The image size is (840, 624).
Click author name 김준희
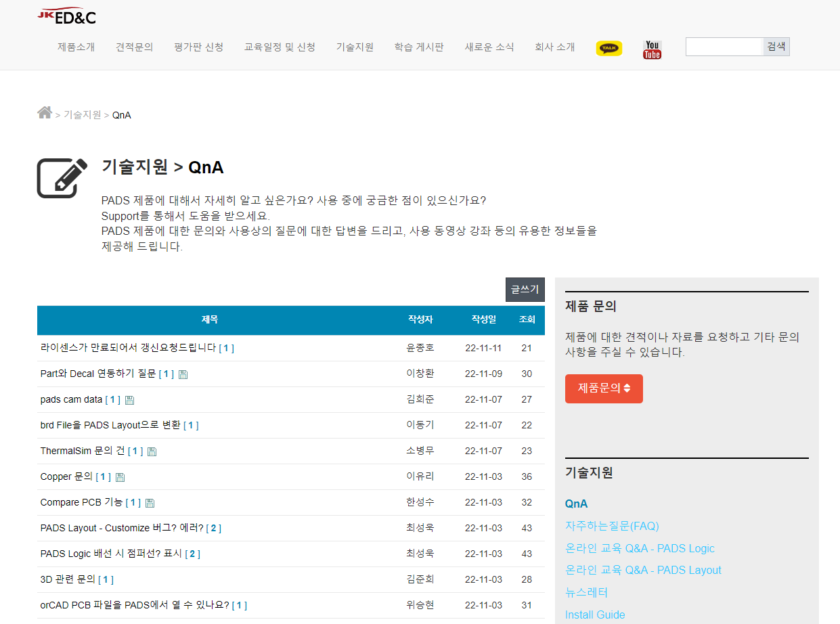[x=420, y=579]
